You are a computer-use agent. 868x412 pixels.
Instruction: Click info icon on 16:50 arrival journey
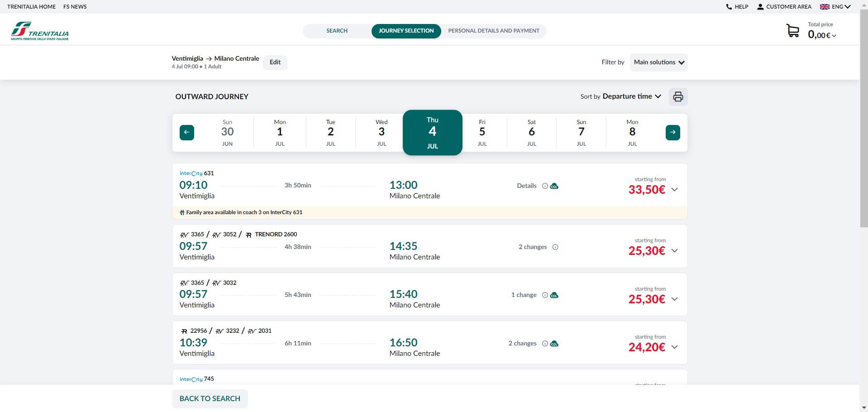click(x=545, y=344)
